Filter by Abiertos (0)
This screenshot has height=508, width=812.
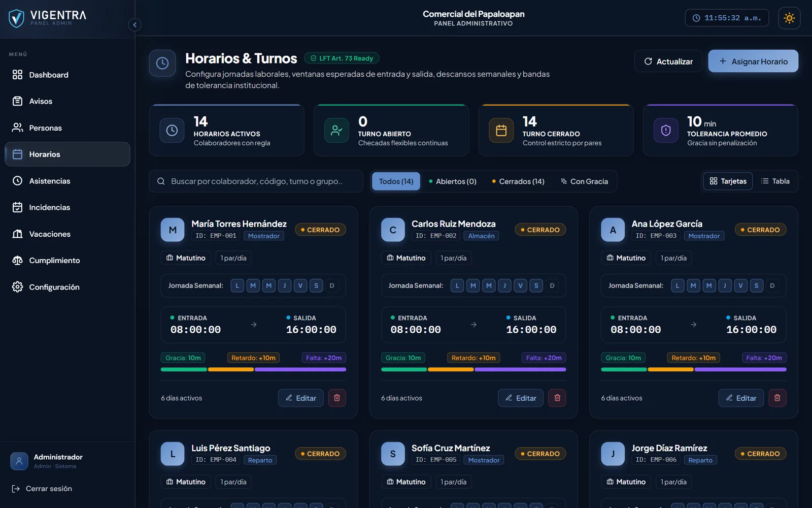pyautogui.click(x=453, y=181)
